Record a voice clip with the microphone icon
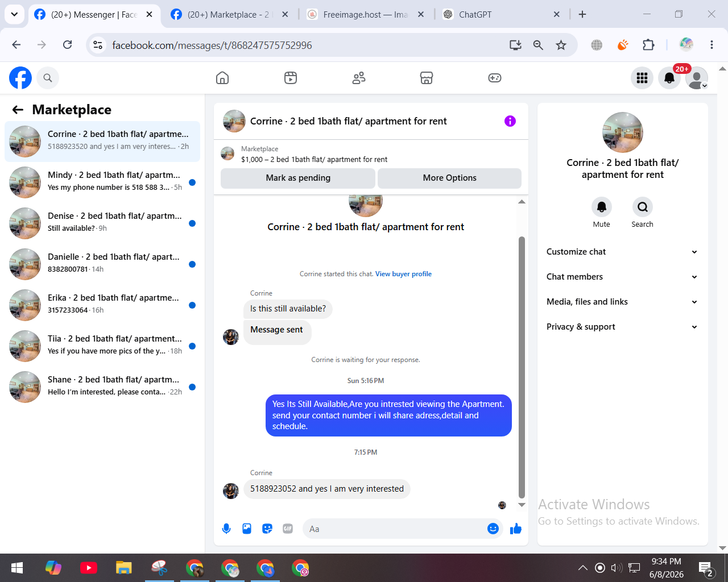The image size is (728, 582). point(226,529)
